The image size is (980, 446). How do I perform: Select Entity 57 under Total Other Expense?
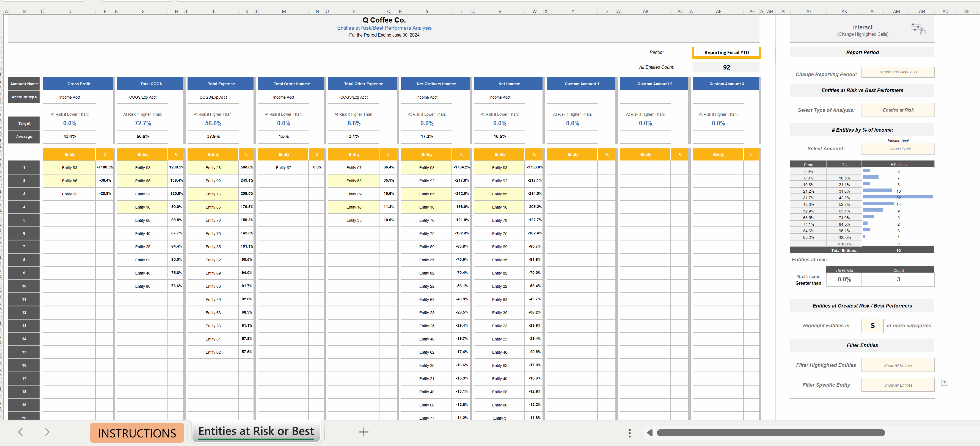coord(354,168)
